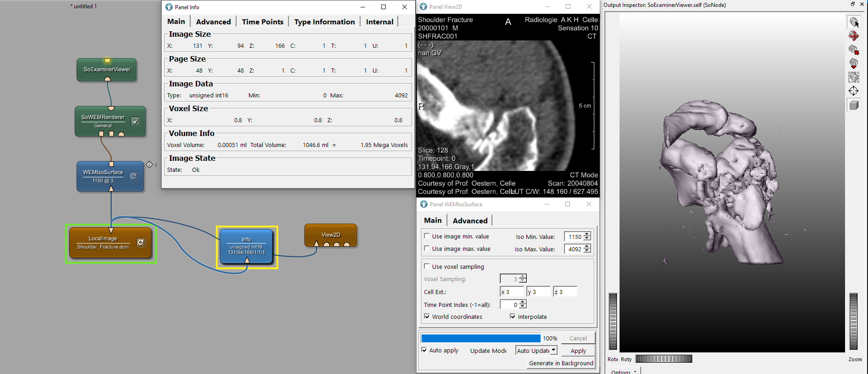Toggle the perspective camera cube icon

pyautogui.click(x=854, y=105)
